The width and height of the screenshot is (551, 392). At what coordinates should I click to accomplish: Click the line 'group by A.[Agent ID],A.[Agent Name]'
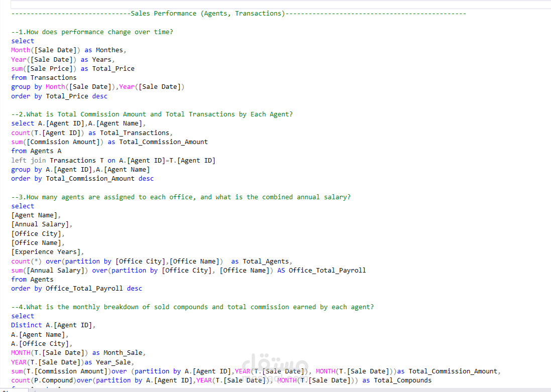[x=80, y=170]
